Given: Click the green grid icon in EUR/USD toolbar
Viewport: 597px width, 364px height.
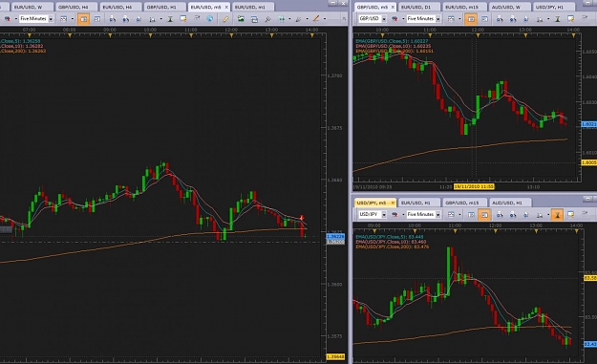Looking at the screenshot, I should pyautogui.click(x=282, y=19).
